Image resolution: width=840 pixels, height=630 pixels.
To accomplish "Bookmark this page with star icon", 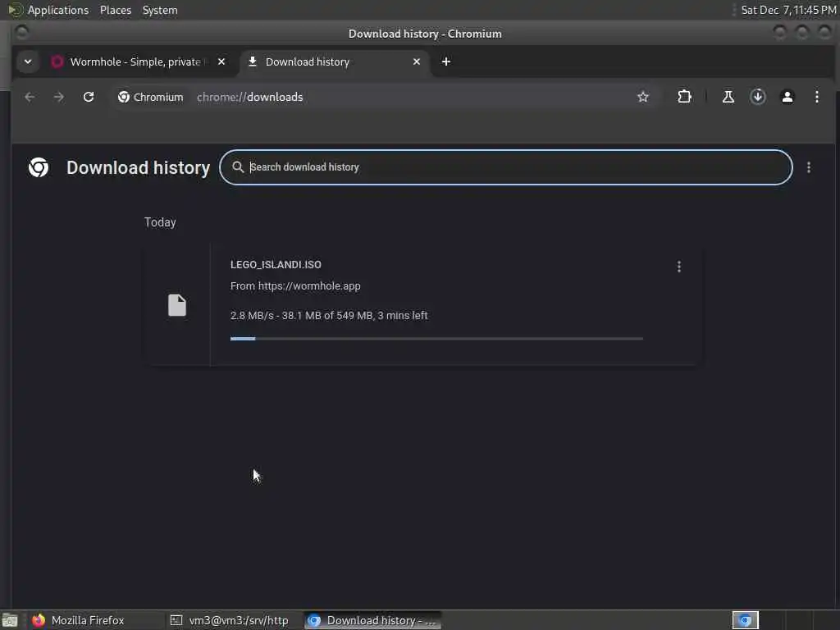I will (643, 97).
